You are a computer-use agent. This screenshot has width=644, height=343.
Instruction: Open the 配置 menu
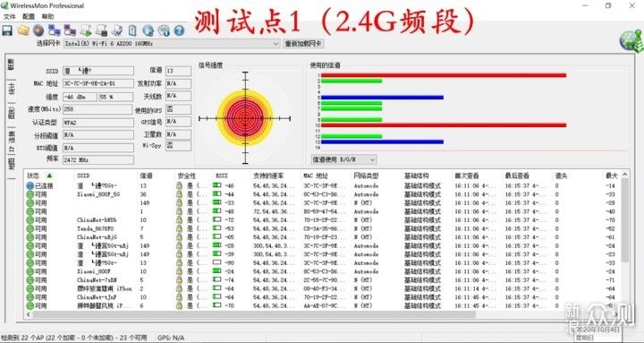coord(29,16)
